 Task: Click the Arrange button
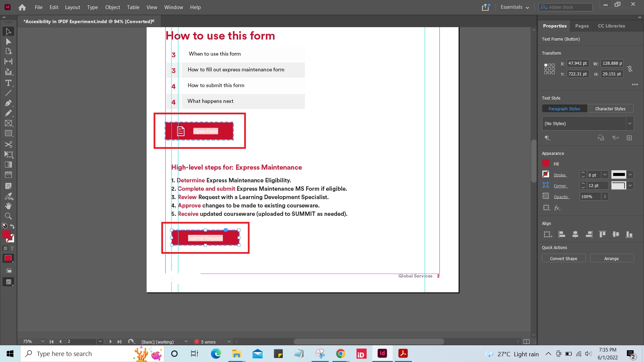(611, 258)
